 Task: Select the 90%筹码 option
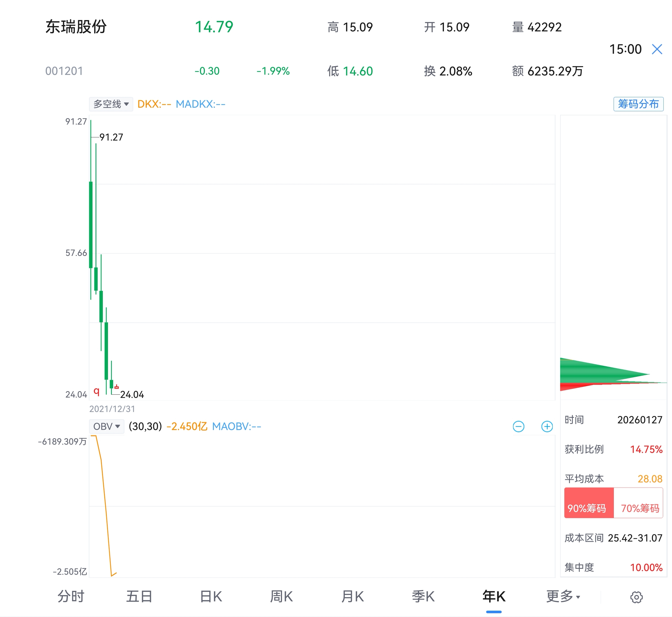coord(589,503)
